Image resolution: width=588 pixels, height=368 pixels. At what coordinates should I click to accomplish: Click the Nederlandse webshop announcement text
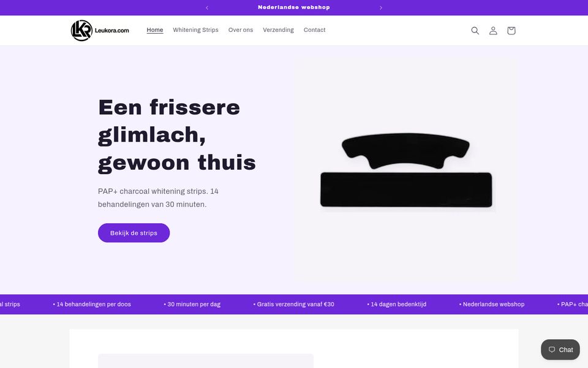coord(294,7)
